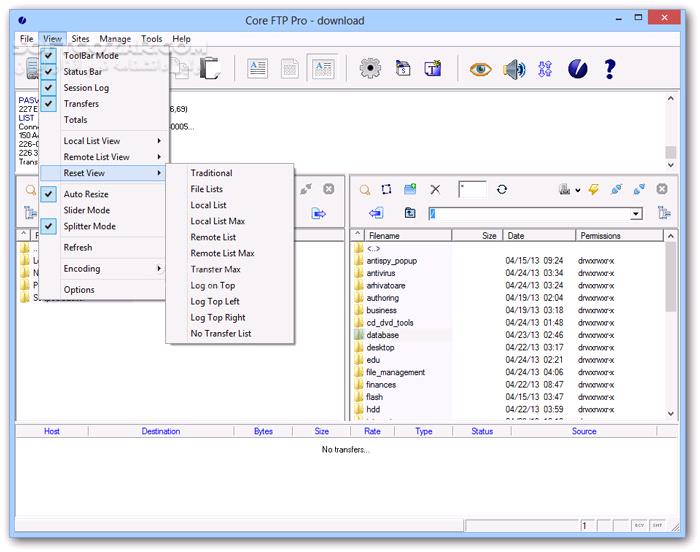700x552 pixels.
Task: Click the remote tree view icon at right
Action: pyautogui.click(x=664, y=213)
